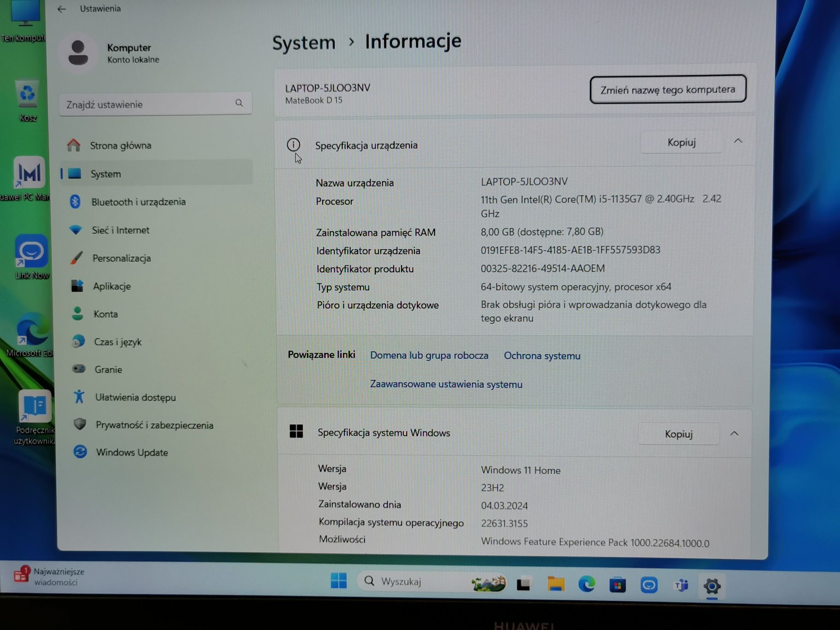Collapse Specyfikacja urządzenia section chevron

738,141
